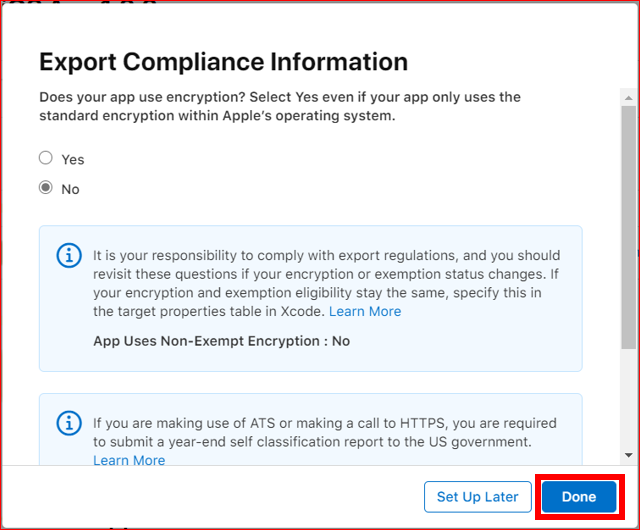Open Learn More link after the Xcode sentence
Screen dimensions: 640x530
coord(365,311)
